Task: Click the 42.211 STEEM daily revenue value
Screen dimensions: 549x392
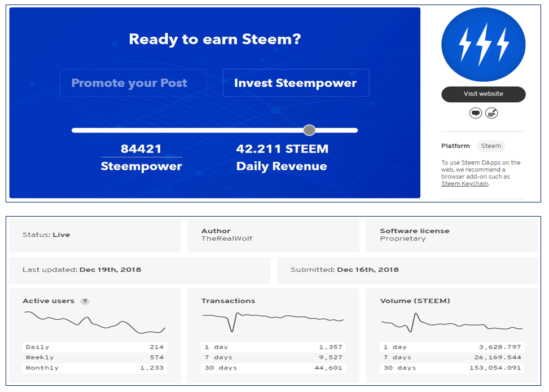Action: click(282, 149)
